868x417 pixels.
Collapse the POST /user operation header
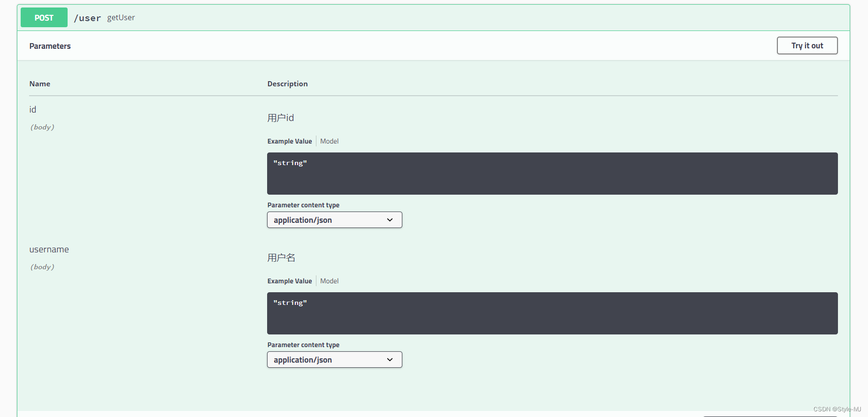433,18
